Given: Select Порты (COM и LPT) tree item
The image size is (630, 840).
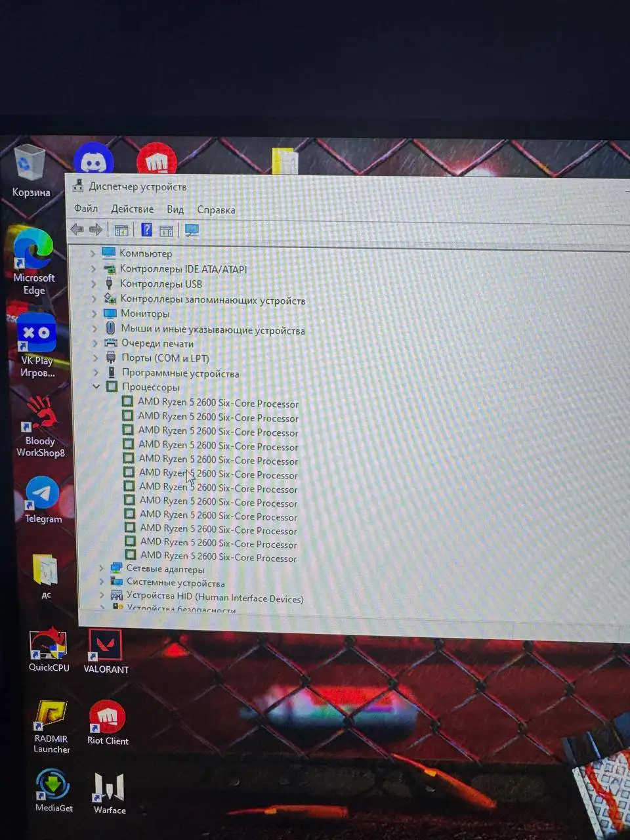Looking at the screenshot, I should [165, 358].
